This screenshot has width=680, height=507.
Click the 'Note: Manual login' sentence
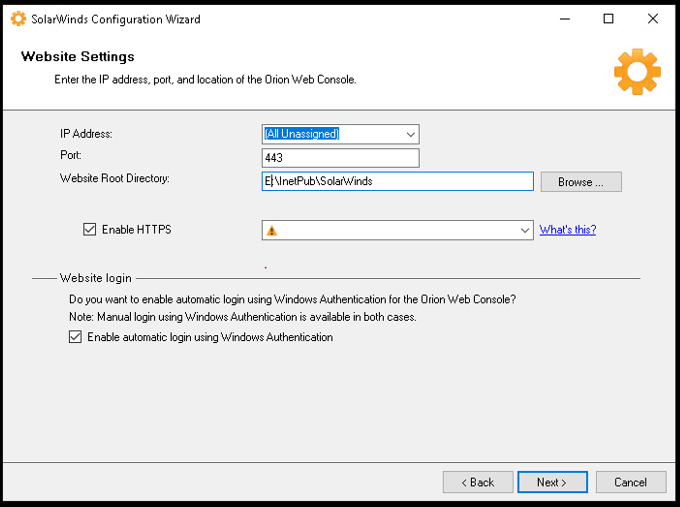(x=242, y=317)
